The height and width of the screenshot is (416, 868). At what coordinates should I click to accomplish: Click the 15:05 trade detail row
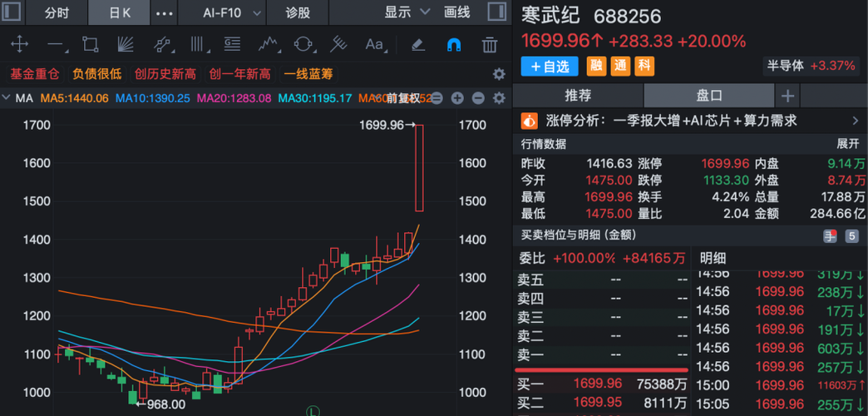click(781, 404)
